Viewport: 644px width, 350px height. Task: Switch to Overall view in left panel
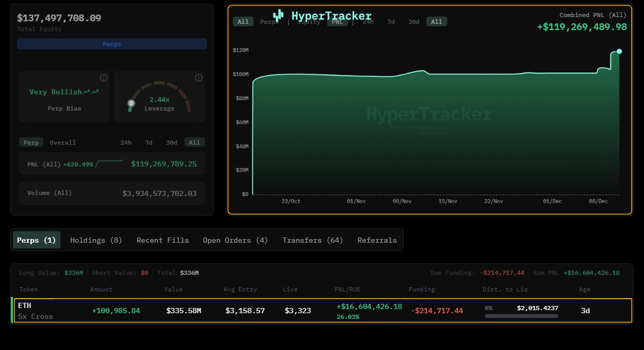pos(63,143)
